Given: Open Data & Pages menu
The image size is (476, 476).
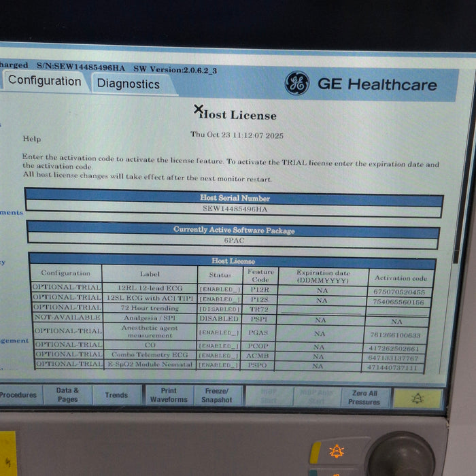Looking at the screenshot, I should 67,394.
